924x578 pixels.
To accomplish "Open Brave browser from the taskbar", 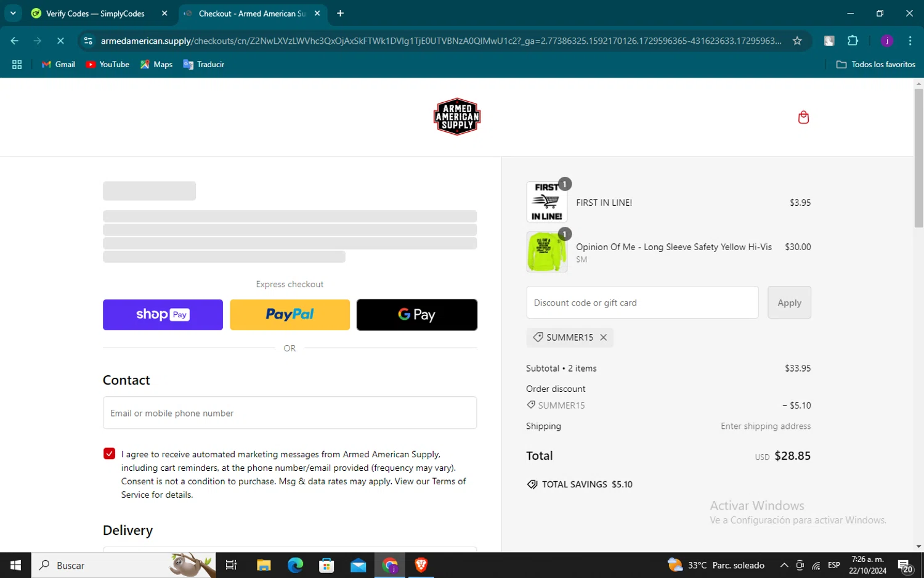I will click(x=421, y=565).
